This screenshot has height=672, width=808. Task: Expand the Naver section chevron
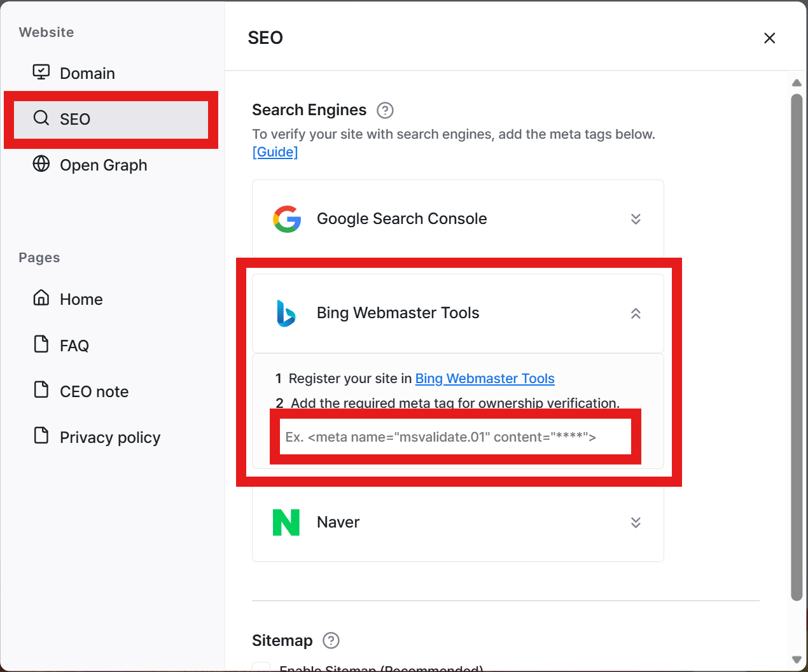636,522
